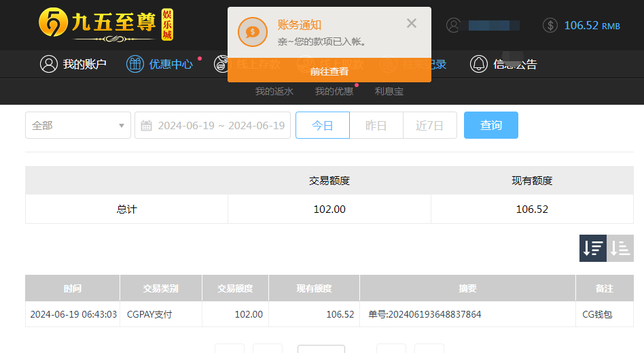Click the gift icon for 优惠中心

pyautogui.click(x=135, y=65)
